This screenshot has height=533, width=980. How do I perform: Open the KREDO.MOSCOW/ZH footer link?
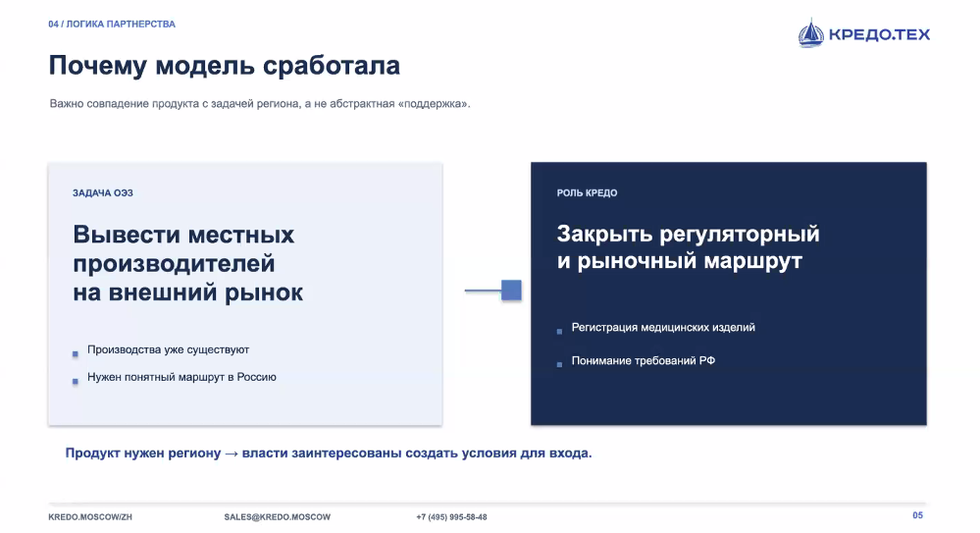click(x=90, y=517)
